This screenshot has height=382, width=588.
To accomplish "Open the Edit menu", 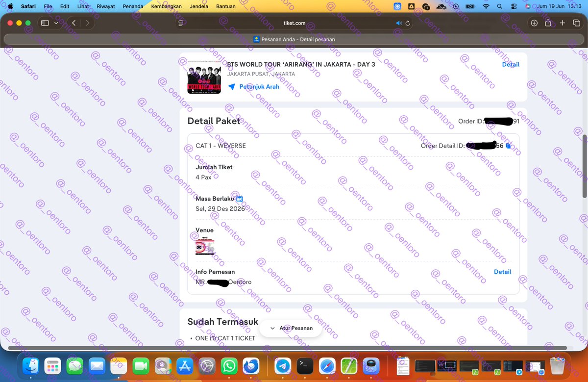I will 65,6.
